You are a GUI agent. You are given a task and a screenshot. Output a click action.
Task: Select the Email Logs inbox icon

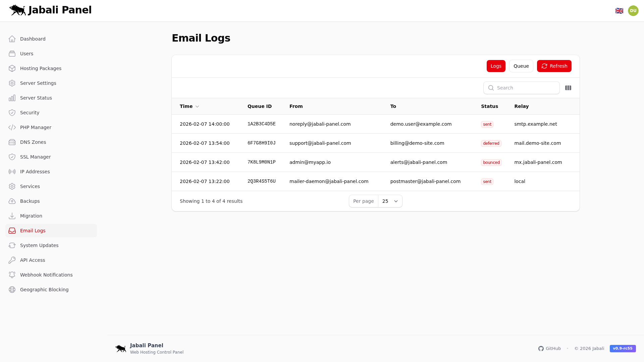coord(12,231)
